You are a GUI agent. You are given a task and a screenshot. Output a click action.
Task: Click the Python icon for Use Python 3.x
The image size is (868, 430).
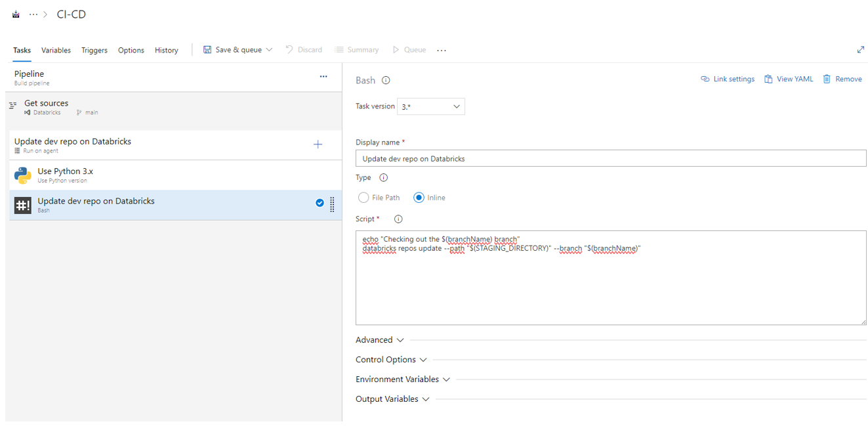click(23, 175)
